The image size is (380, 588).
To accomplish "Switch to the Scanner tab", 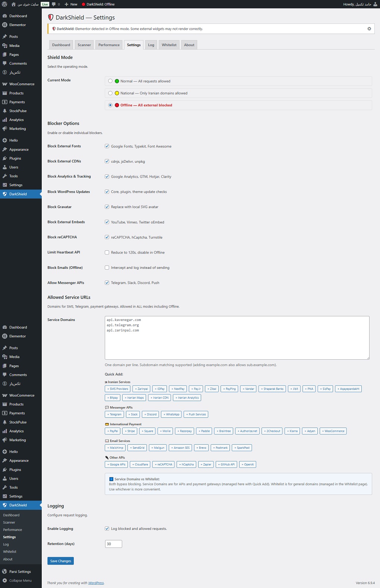I will click(x=84, y=45).
